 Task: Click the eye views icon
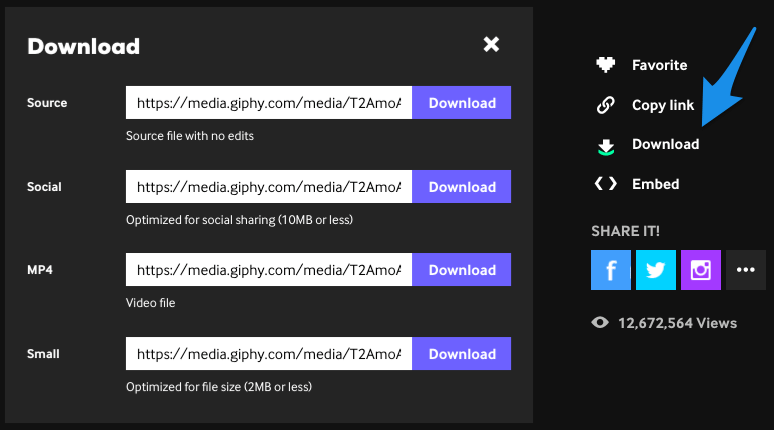[x=600, y=323]
